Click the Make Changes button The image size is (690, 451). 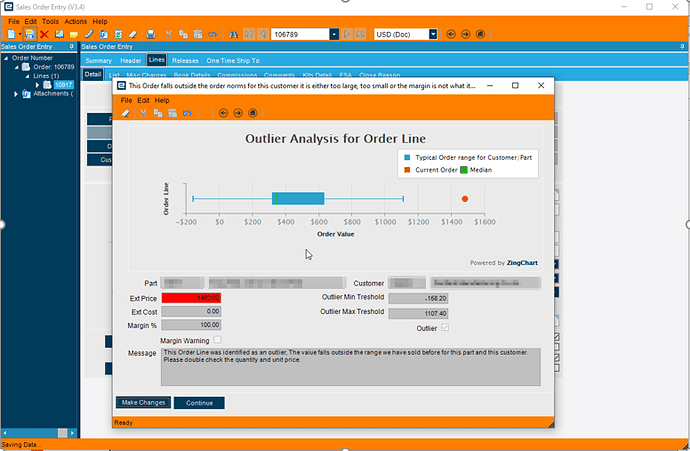point(143,402)
